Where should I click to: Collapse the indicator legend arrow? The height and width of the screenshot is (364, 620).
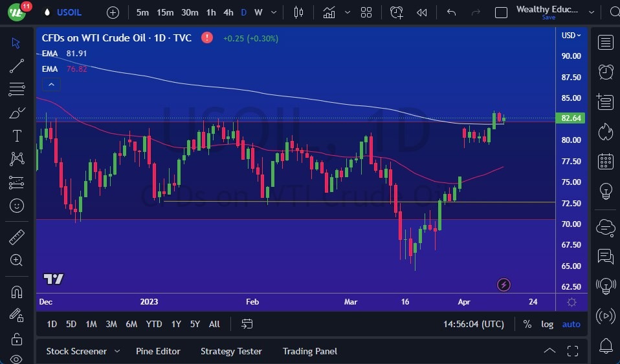(x=51, y=85)
